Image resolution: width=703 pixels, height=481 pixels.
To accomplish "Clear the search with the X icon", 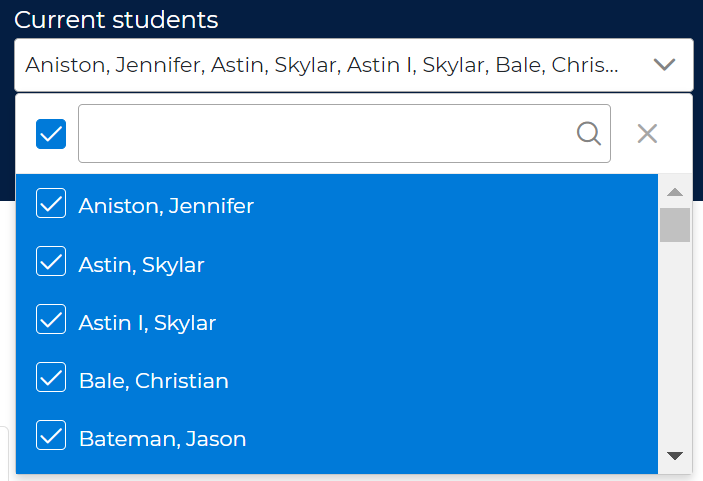I will [647, 133].
